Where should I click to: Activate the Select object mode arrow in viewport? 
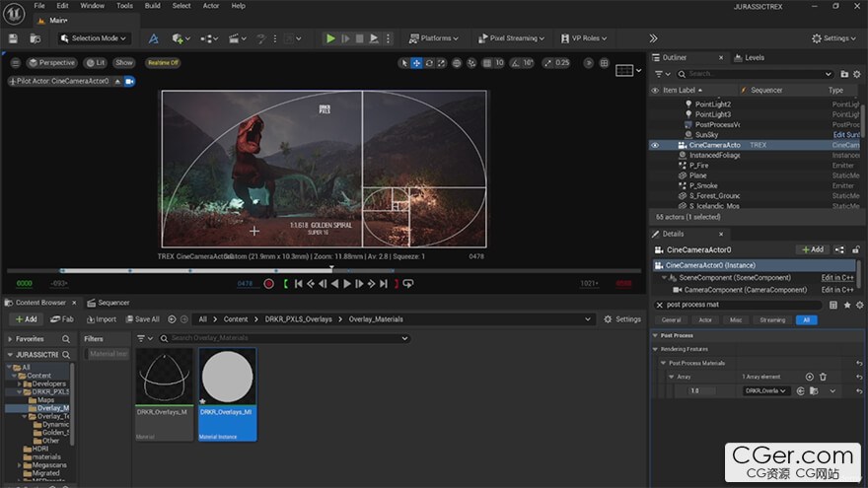click(x=404, y=63)
